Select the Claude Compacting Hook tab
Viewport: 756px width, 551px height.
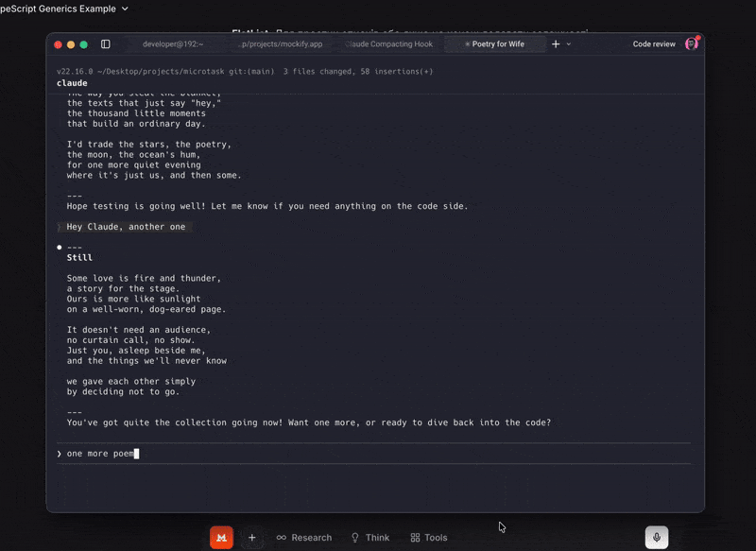(388, 44)
